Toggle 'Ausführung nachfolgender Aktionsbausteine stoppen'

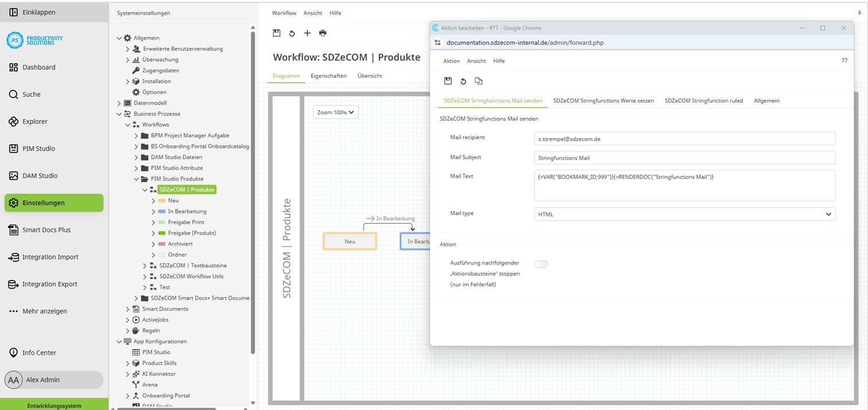pyautogui.click(x=540, y=264)
